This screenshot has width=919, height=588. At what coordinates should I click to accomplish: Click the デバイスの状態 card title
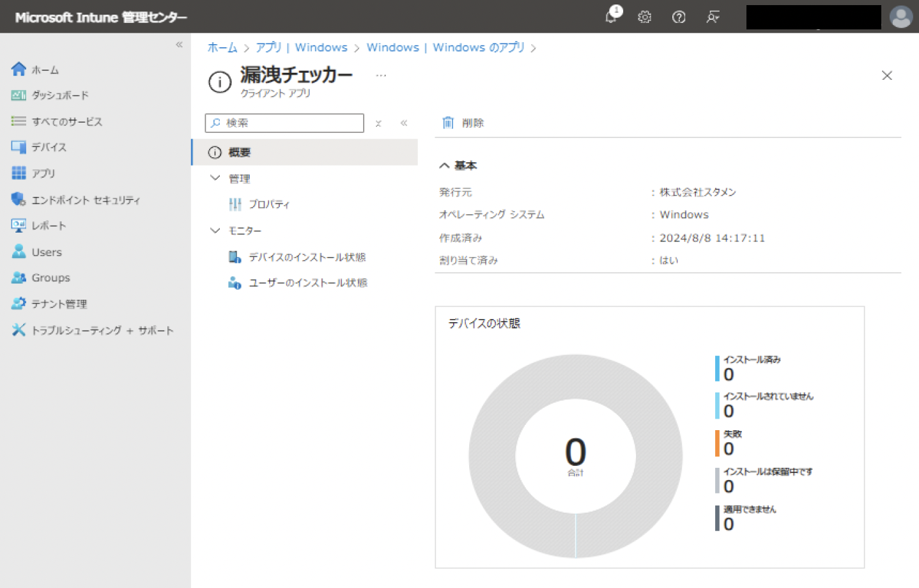click(x=484, y=323)
